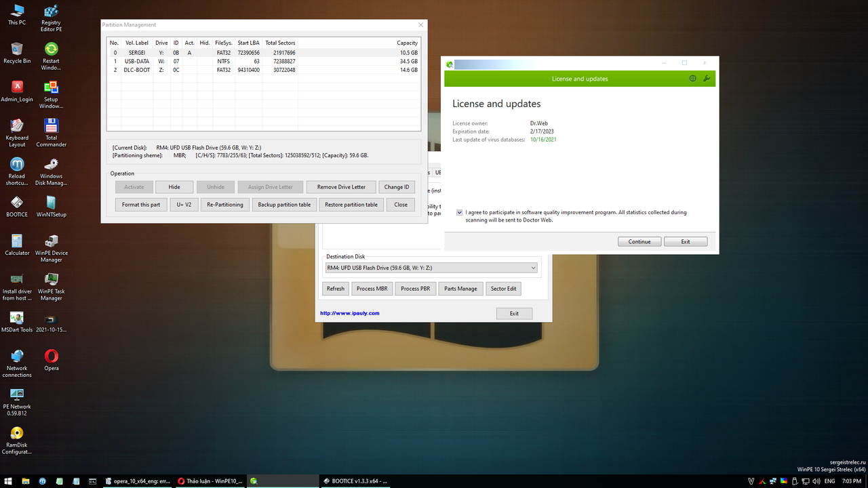868x488 pixels.
Task: Click Backup partition table button
Action: pyautogui.click(x=284, y=205)
